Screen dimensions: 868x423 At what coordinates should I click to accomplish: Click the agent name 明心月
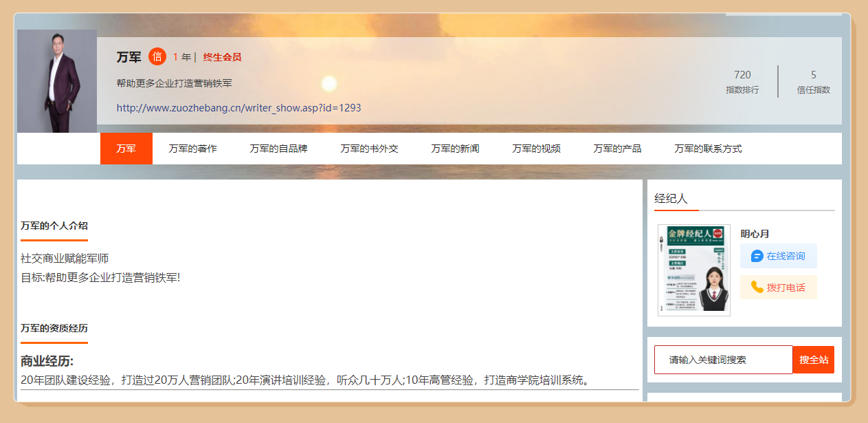coord(755,234)
